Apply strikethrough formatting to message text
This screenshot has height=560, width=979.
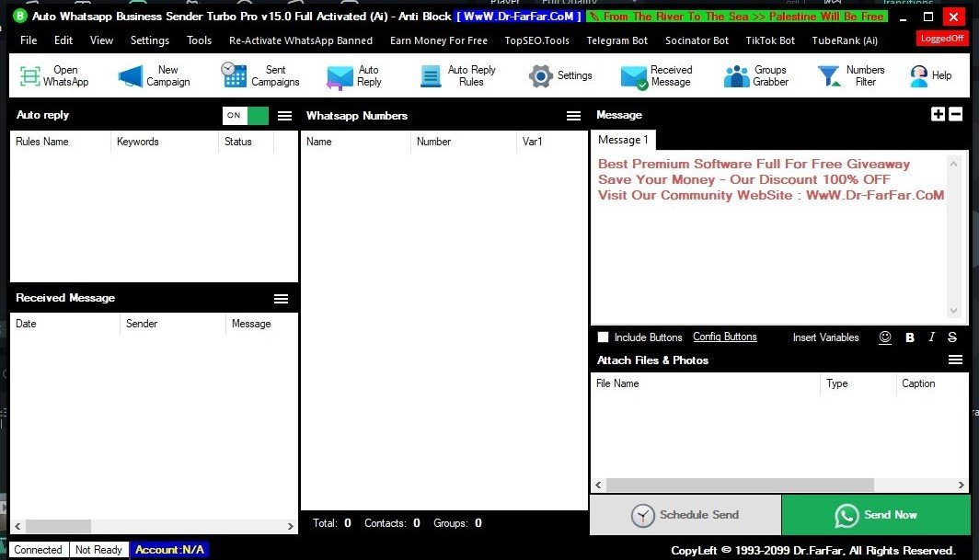tap(952, 337)
